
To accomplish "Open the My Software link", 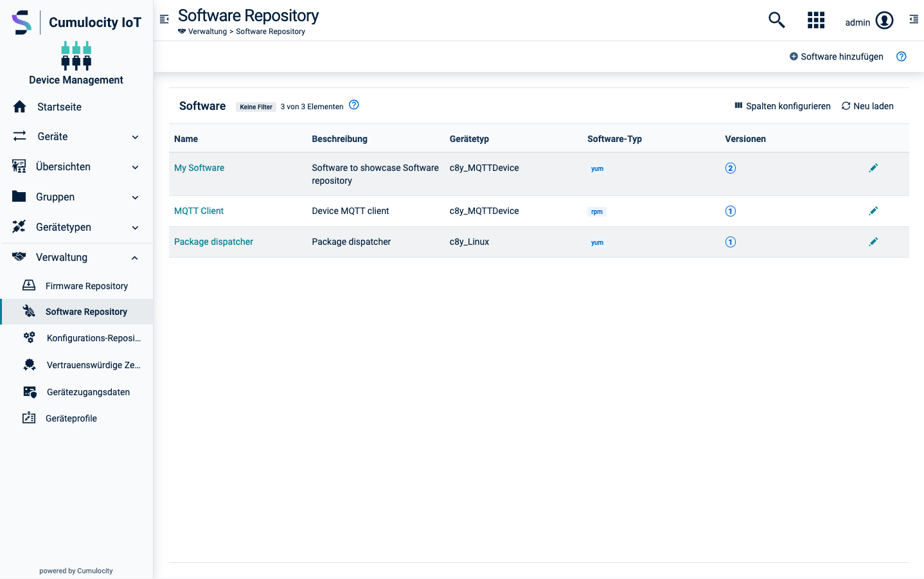I will 199,168.
